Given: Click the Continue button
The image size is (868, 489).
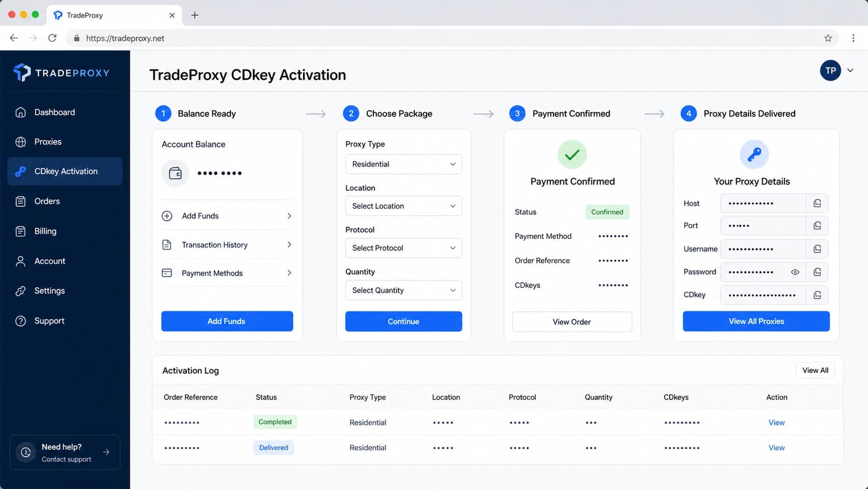Looking at the screenshot, I should click(x=404, y=322).
